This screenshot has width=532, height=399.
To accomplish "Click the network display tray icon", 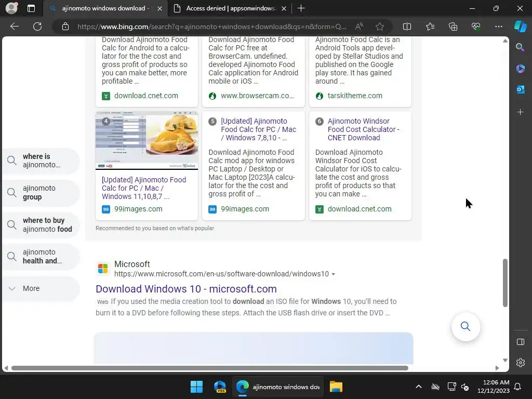I will (x=451, y=387).
